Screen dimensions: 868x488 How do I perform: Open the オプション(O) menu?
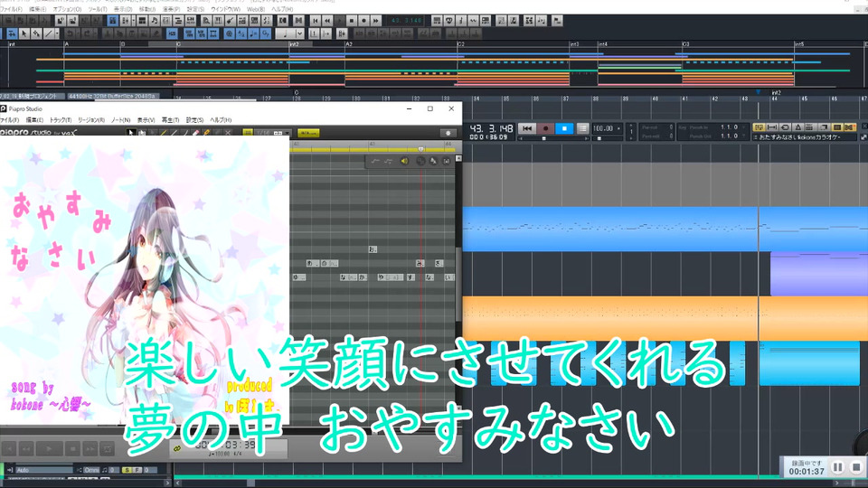pos(67,9)
